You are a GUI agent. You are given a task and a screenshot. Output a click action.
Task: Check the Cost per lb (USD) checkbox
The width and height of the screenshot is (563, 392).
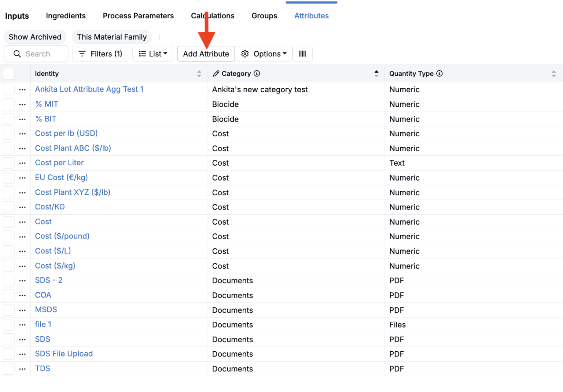(x=9, y=134)
